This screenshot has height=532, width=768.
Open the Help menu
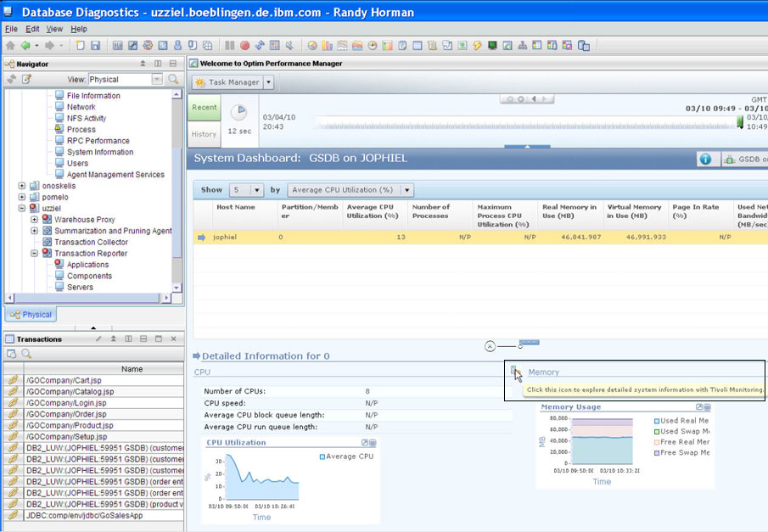coord(79,29)
